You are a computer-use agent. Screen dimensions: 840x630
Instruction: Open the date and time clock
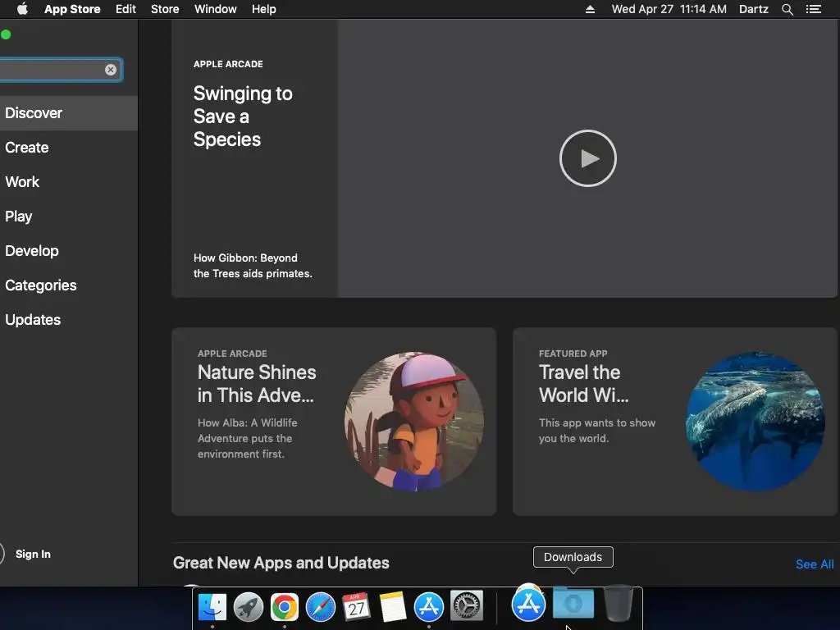tap(669, 9)
